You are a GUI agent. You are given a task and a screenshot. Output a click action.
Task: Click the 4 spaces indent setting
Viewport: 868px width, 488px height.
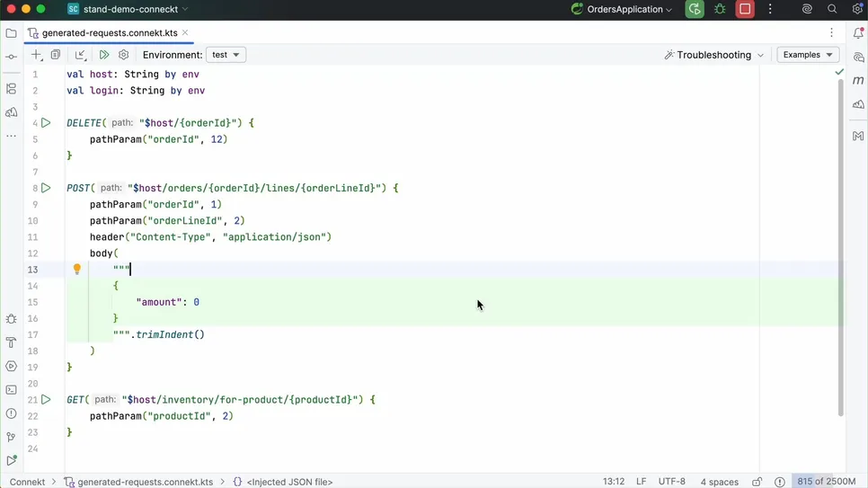tap(719, 482)
